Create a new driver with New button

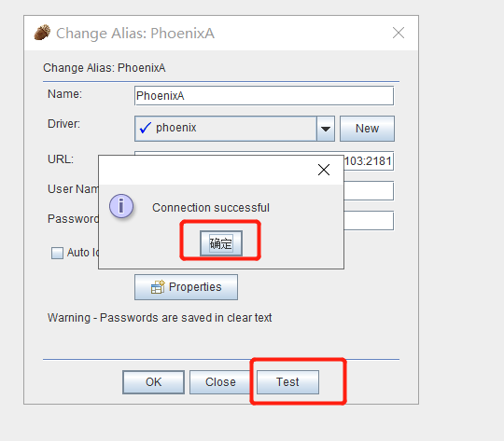(x=367, y=129)
